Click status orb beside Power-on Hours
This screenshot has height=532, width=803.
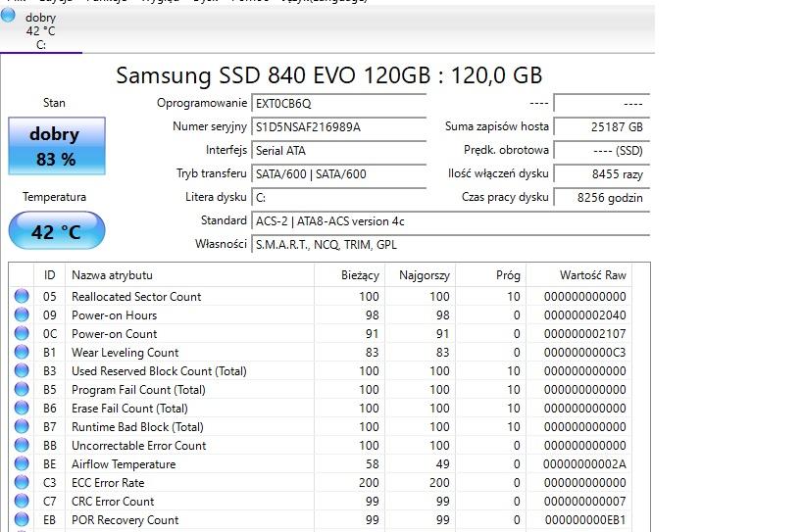click(x=22, y=315)
